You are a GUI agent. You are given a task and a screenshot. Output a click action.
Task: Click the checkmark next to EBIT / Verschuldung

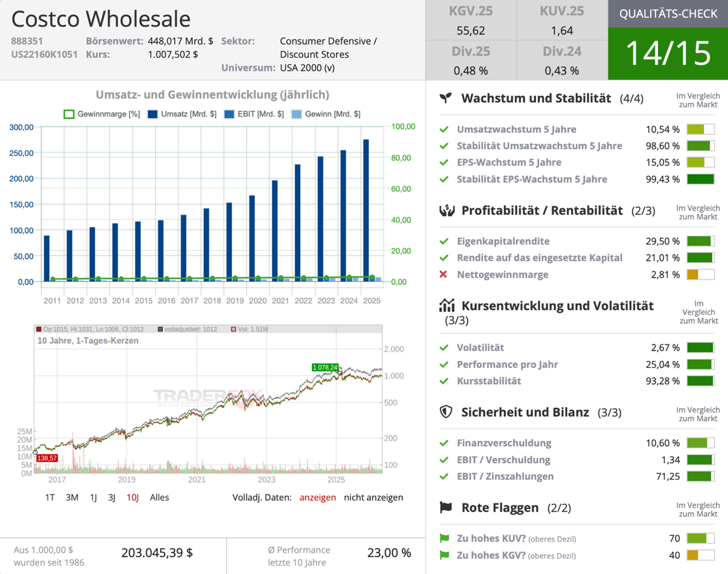(444, 460)
